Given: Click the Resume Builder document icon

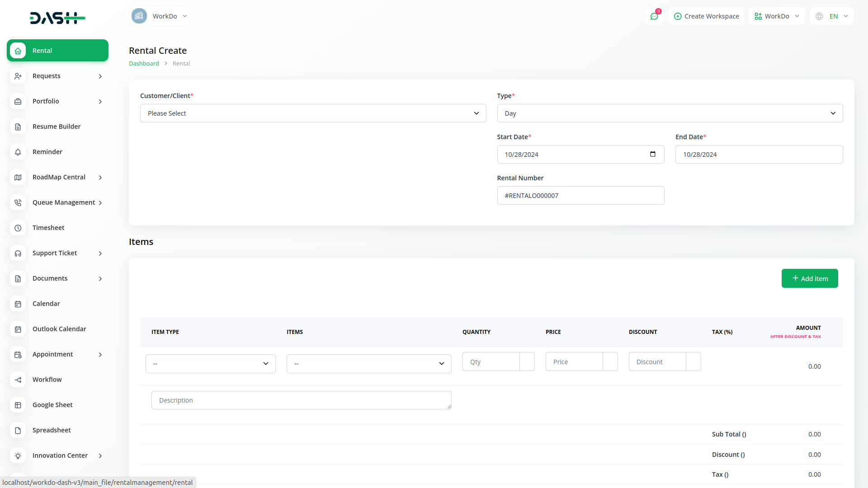Looking at the screenshot, I should pos(18,127).
